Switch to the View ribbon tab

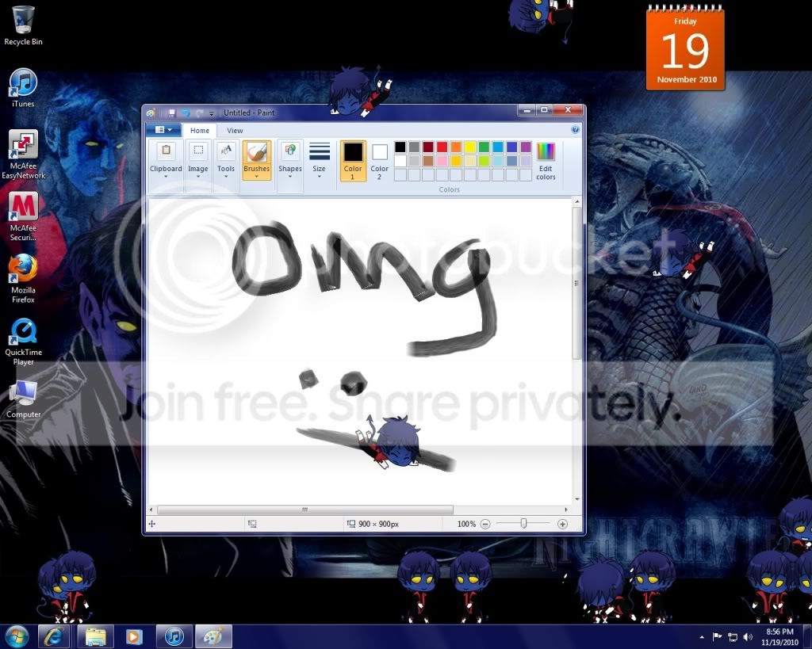(235, 131)
